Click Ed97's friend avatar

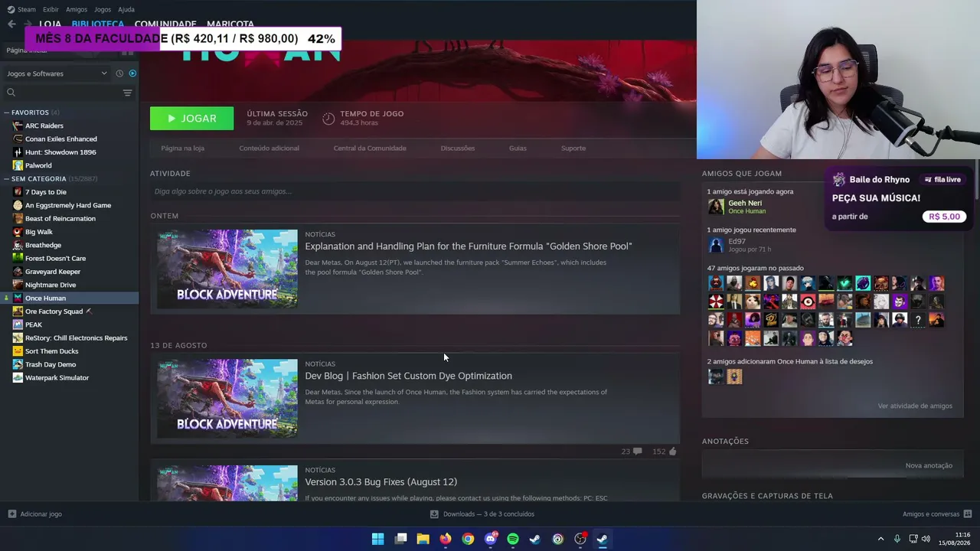(716, 245)
